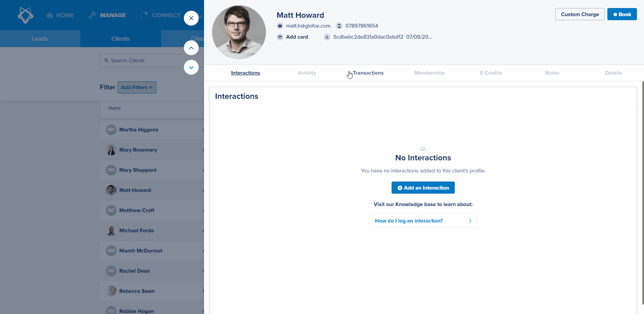The width and height of the screenshot is (644, 314).
Task: Click the phone icon beside 07897861654
Action: pos(339,26)
